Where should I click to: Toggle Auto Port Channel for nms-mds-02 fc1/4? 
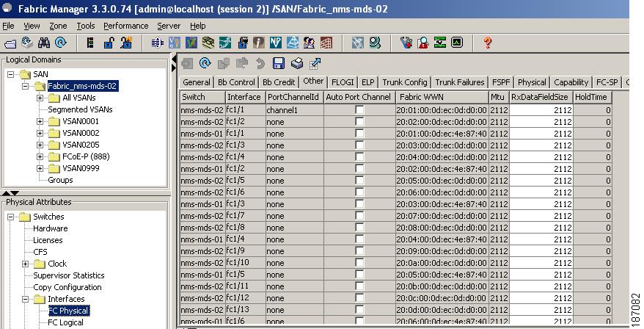pyautogui.click(x=360, y=156)
